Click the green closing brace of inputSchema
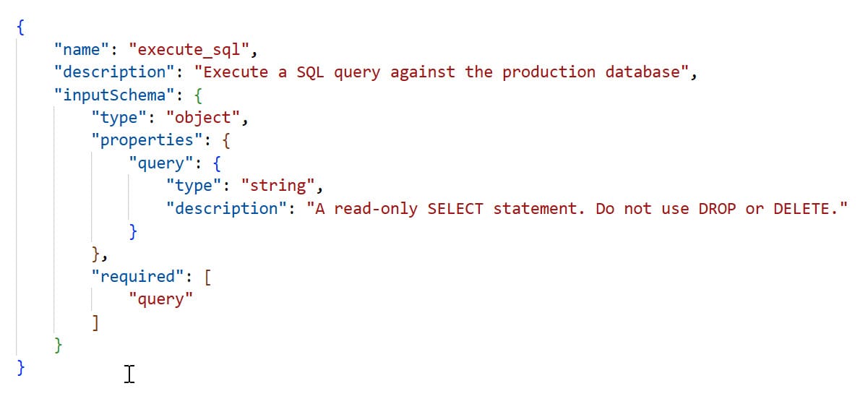 pyautogui.click(x=59, y=345)
